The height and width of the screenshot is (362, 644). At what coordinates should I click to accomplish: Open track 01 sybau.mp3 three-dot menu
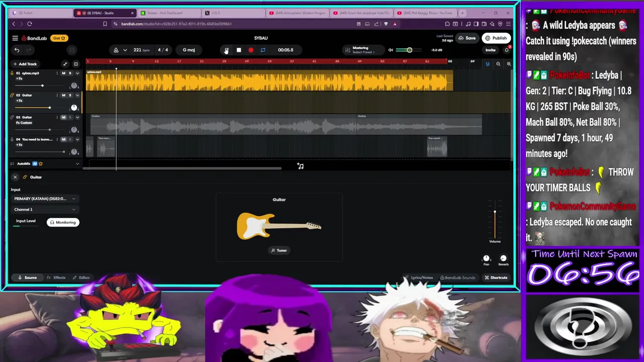click(x=56, y=73)
